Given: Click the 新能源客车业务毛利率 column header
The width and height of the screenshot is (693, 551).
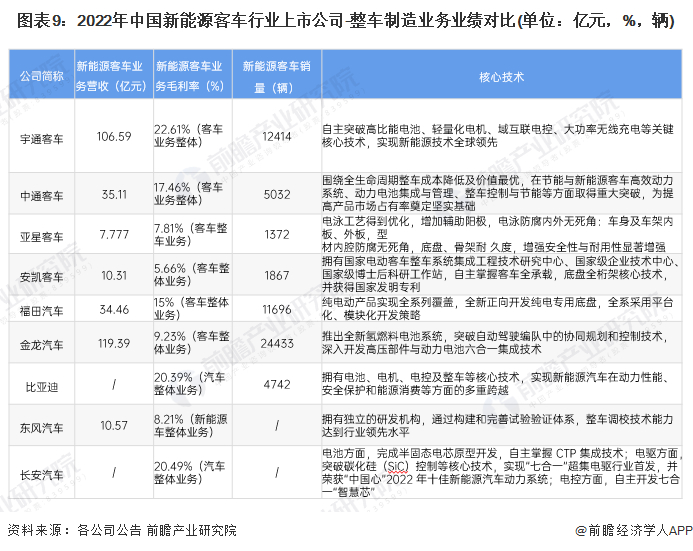Looking at the screenshot, I should (190, 76).
